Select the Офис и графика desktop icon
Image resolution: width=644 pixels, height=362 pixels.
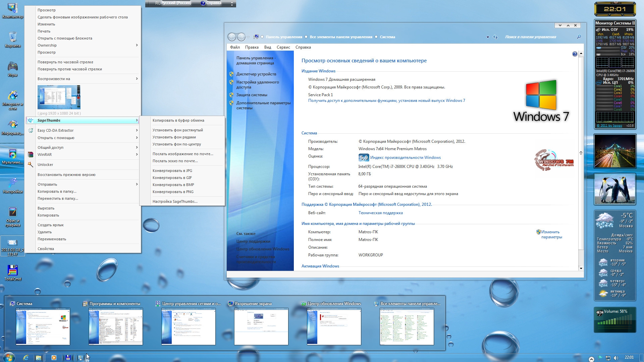[x=13, y=217]
